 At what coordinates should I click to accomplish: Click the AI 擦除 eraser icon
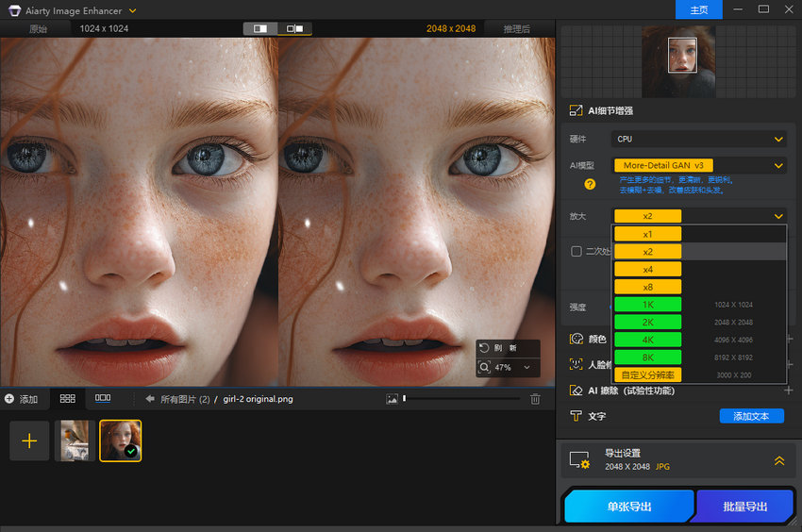coord(576,391)
